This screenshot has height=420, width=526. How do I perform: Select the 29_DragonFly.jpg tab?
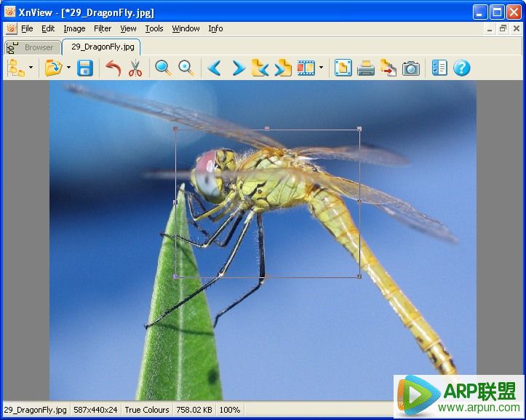pyautogui.click(x=102, y=47)
